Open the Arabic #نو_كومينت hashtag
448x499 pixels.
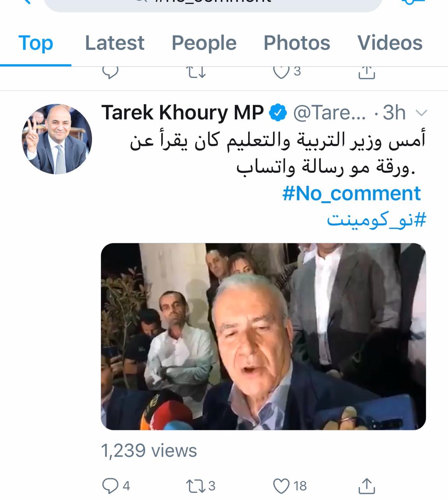[376, 220]
